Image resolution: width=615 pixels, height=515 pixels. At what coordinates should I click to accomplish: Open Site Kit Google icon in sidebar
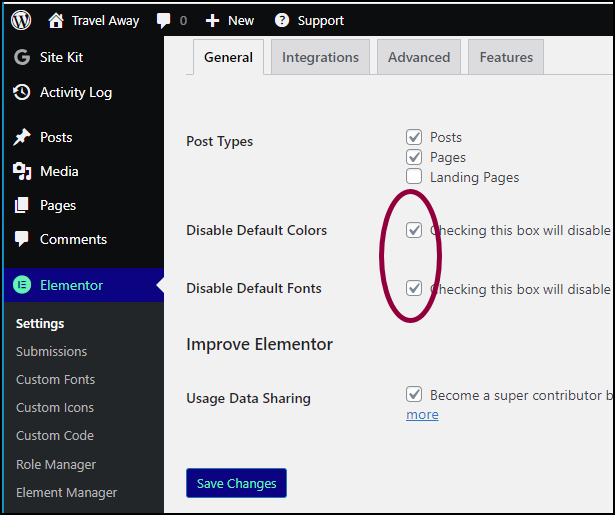22,57
